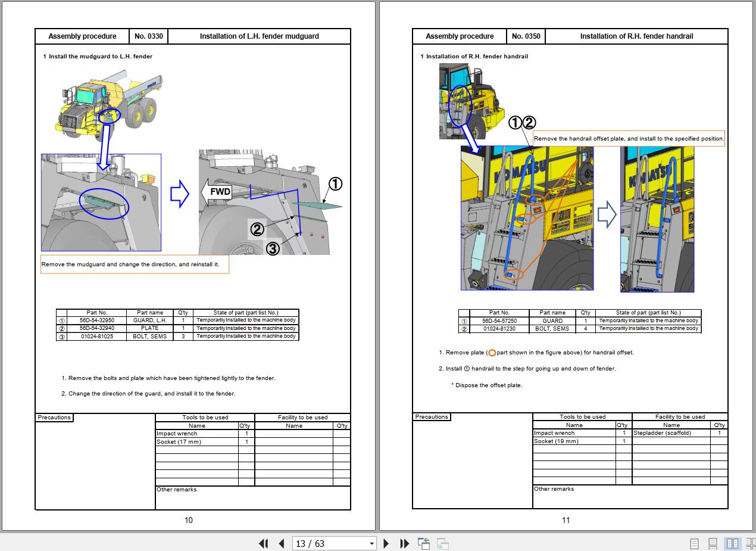
Task: Go to next page arrow
Action: [x=386, y=543]
